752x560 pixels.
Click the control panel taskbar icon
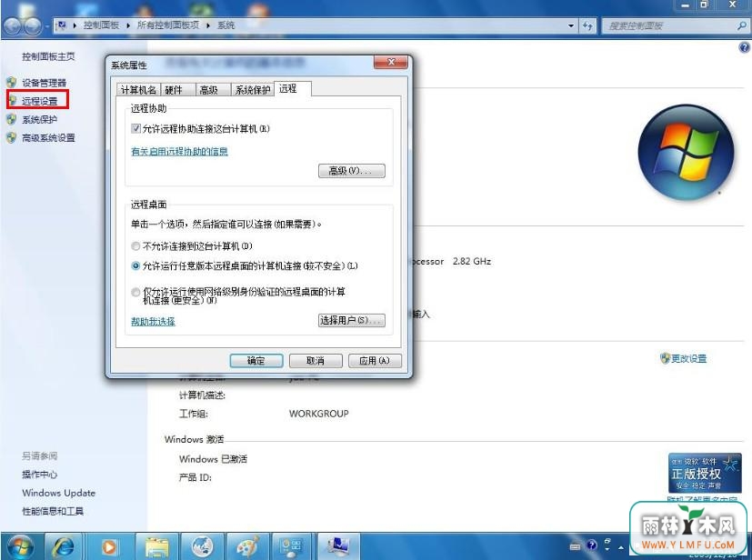pyautogui.click(x=291, y=546)
